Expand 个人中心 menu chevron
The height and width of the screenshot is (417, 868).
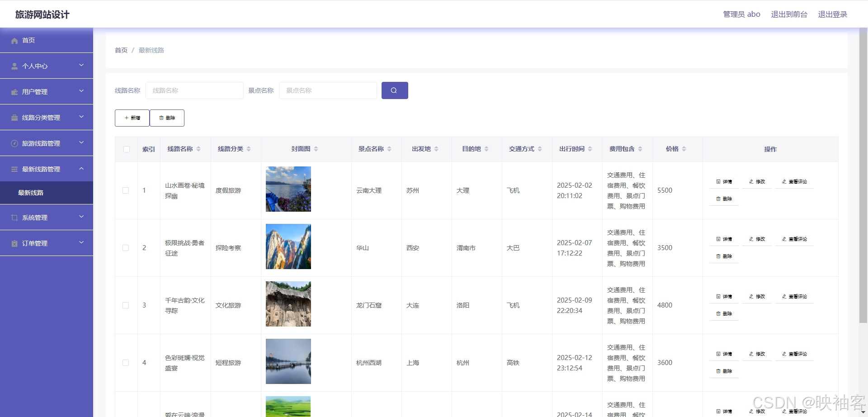pyautogui.click(x=81, y=66)
